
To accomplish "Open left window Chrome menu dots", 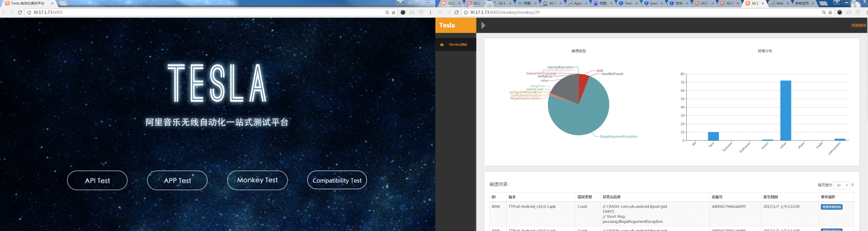I will pos(430,12).
